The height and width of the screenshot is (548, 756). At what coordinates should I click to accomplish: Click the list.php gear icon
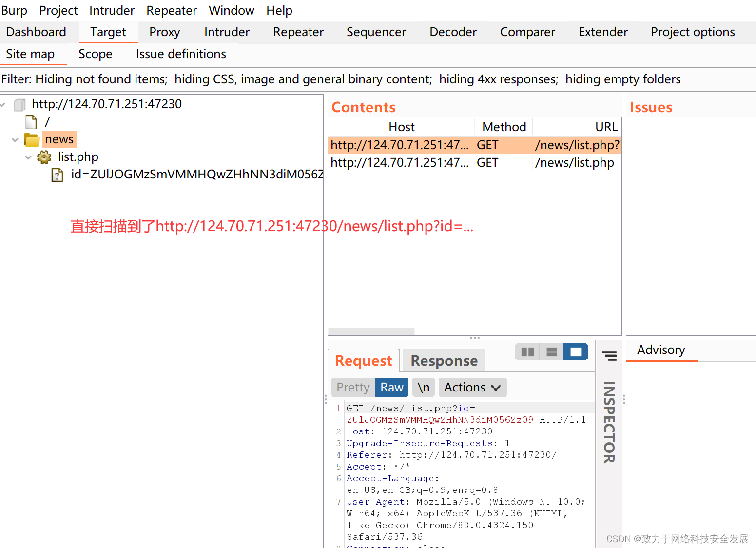click(44, 157)
